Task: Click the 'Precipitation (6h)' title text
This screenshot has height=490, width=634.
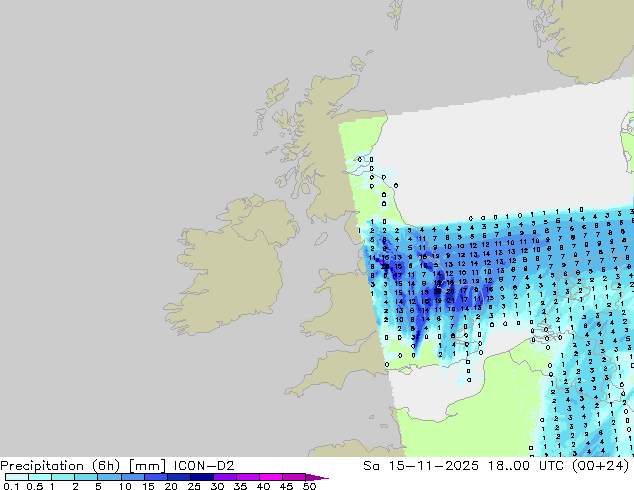Action: [x=60, y=466]
